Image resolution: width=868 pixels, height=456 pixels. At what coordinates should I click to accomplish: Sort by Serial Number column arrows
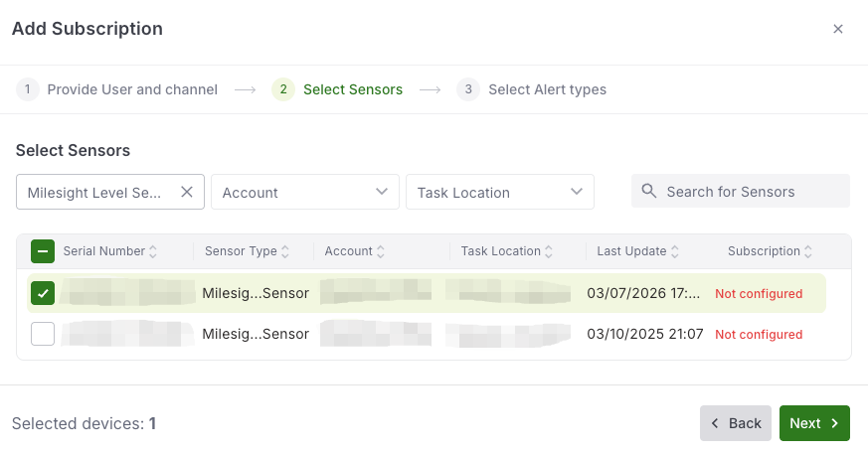click(x=153, y=251)
